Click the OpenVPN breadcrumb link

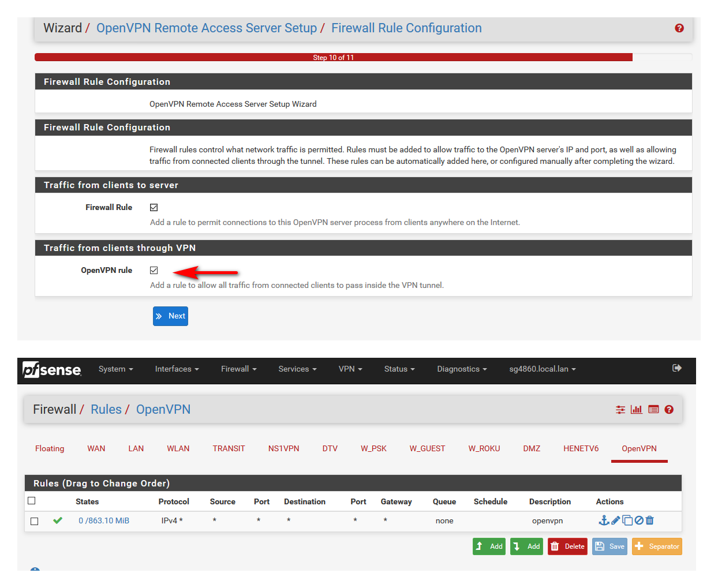[163, 410]
